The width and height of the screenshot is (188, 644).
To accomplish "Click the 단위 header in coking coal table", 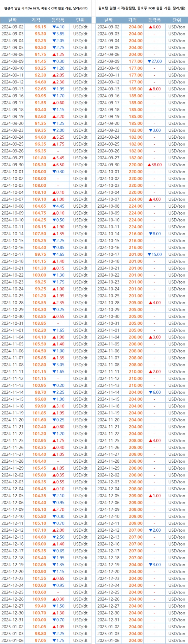I will click(x=177, y=20).
